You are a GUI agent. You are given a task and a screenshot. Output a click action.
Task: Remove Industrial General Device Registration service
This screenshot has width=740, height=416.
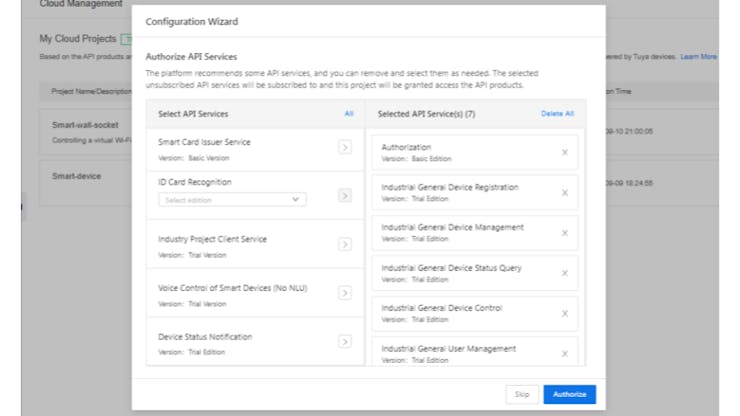tap(564, 192)
